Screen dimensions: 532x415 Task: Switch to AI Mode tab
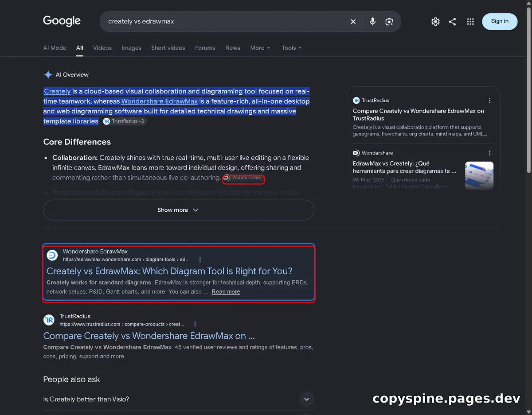tap(55, 48)
